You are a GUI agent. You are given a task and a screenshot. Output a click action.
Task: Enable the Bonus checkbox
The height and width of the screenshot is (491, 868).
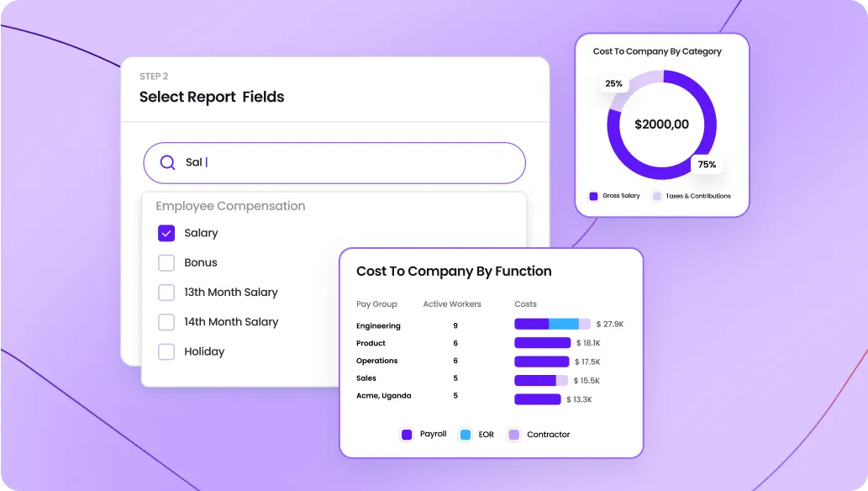click(166, 262)
